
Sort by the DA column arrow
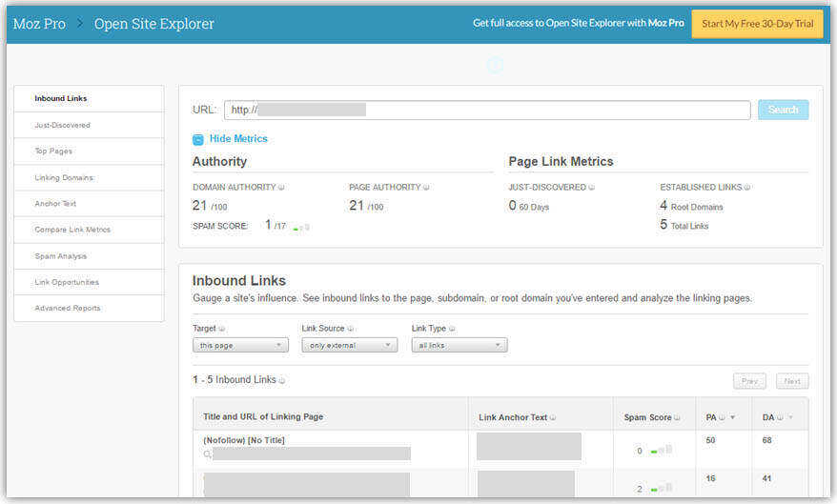[790, 417]
